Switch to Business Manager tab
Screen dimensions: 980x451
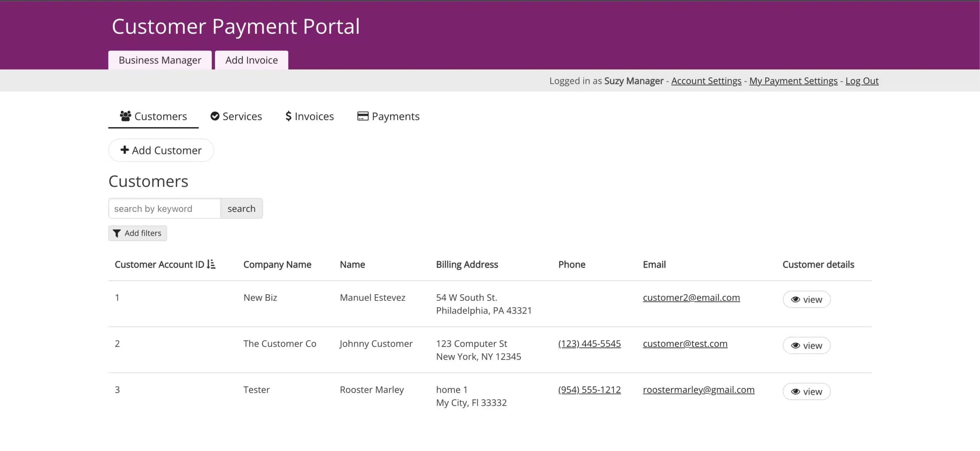(x=160, y=60)
